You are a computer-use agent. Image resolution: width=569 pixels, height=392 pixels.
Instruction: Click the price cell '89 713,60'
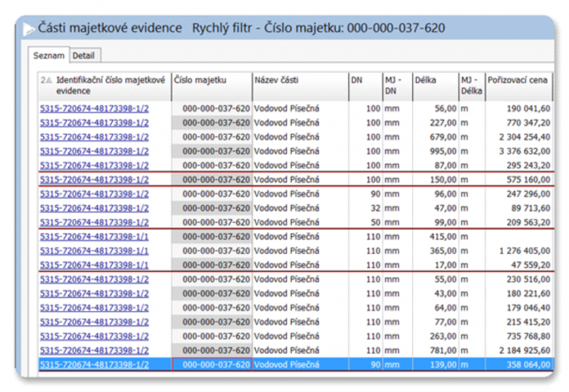pyautogui.click(x=519, y=208)
